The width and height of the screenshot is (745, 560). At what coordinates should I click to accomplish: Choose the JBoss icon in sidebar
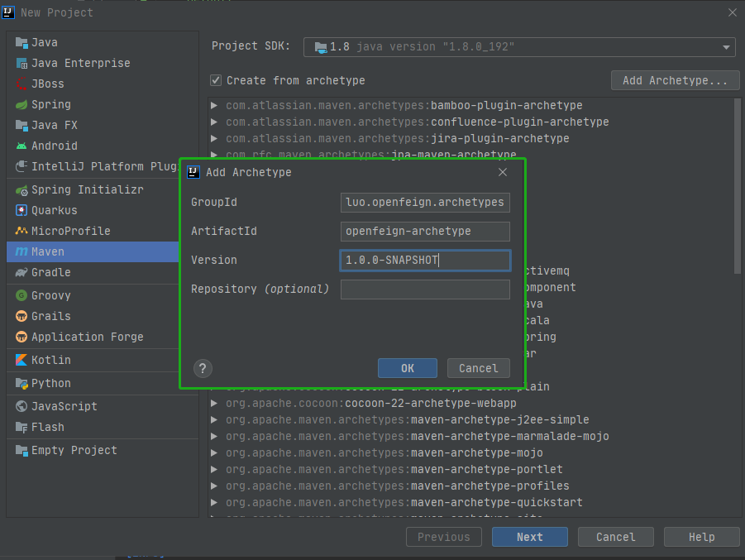point(21,84)
